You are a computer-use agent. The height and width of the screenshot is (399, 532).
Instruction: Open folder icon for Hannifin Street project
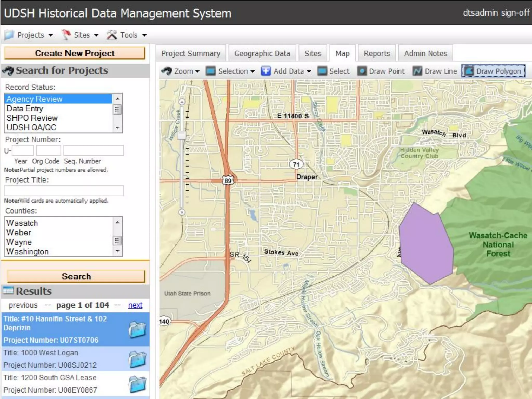(137, 330)
